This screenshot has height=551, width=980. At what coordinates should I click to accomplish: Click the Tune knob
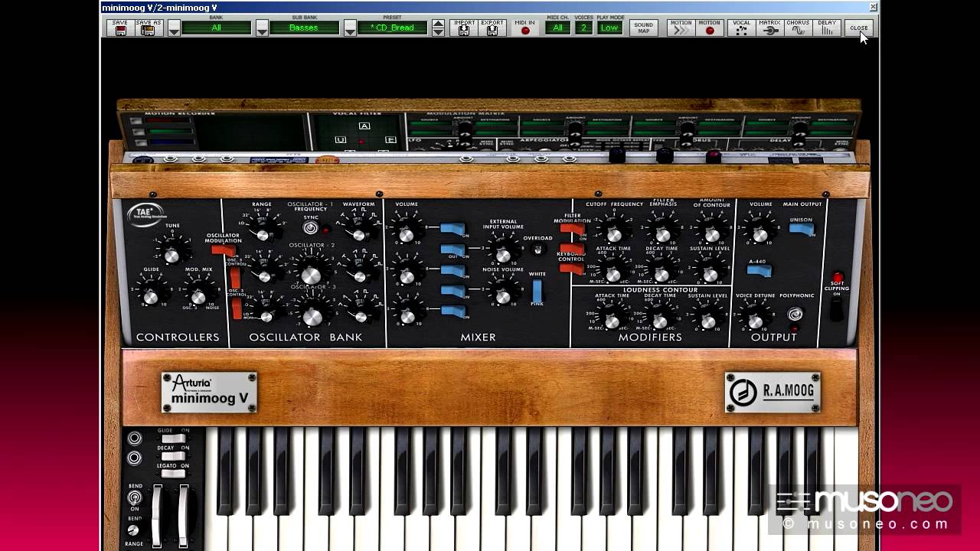(172, 253)
